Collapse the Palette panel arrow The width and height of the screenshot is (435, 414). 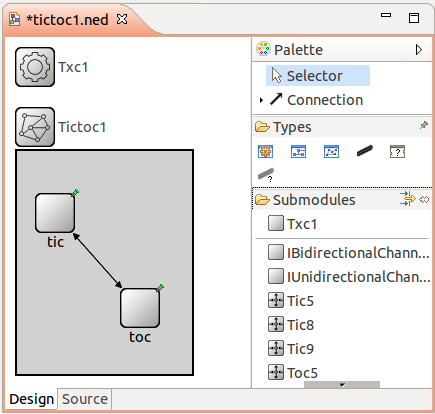point(419,50)
